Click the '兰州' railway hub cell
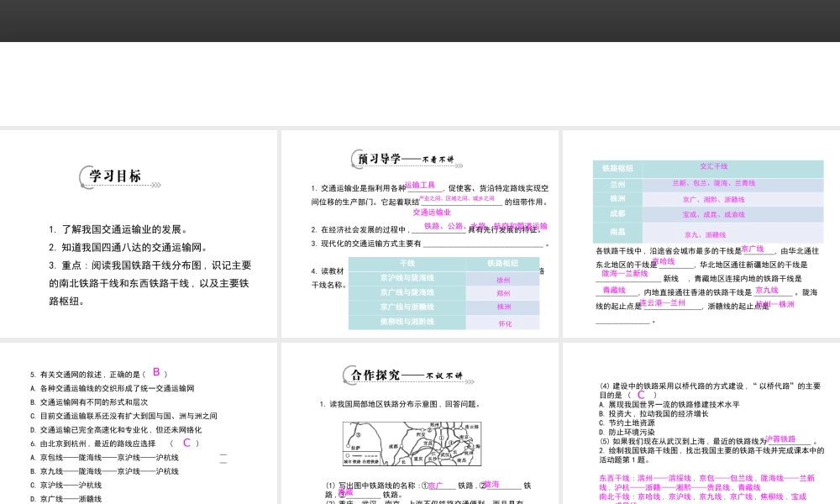Viewport: 840px width, 504px height. [617, 184]
